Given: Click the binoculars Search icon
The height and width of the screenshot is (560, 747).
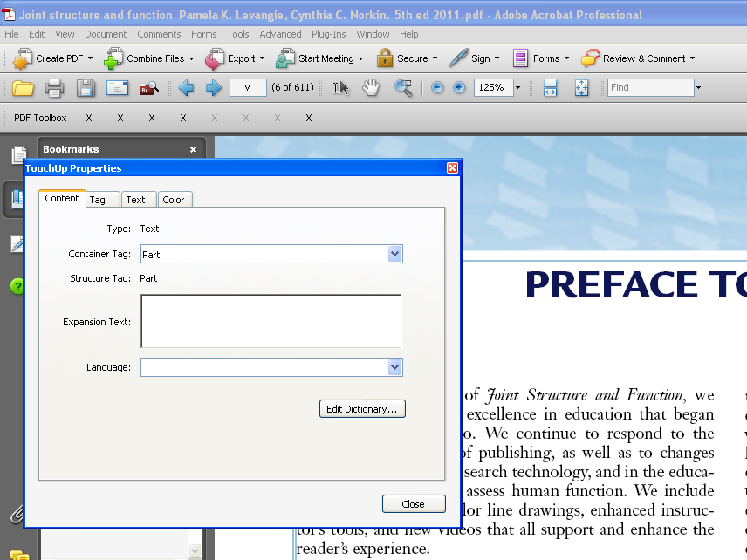Looking at the screenshot, I should tap(148, 88).
